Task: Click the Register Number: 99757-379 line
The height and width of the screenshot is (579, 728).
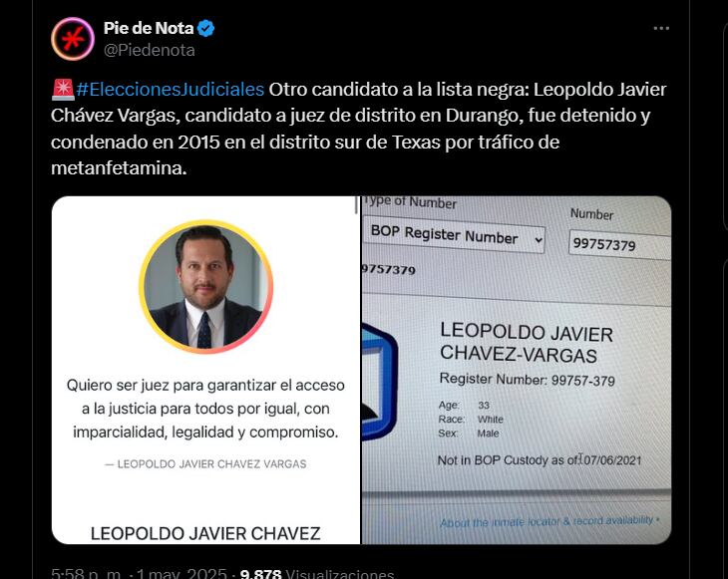Action: coord(527,380)
